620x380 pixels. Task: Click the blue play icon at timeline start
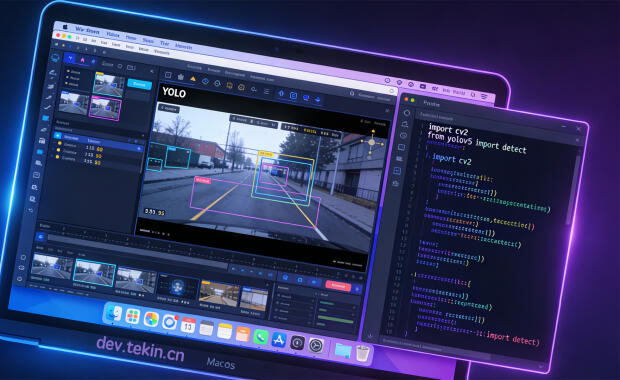click(x=40, y=236)
